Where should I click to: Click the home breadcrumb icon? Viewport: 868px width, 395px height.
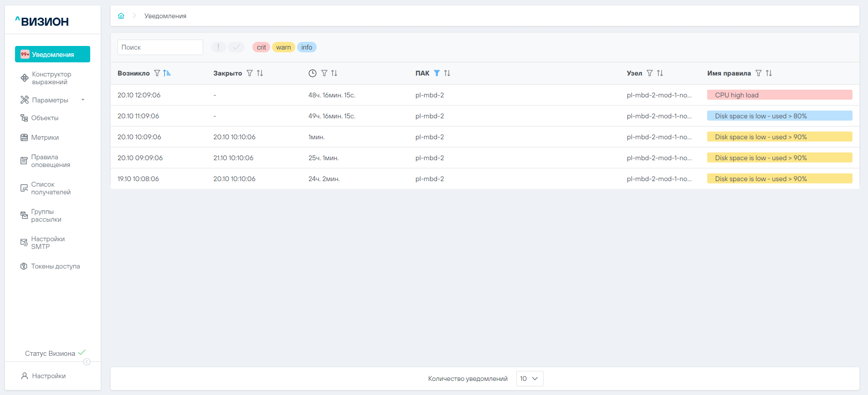[x=121, y=16]
